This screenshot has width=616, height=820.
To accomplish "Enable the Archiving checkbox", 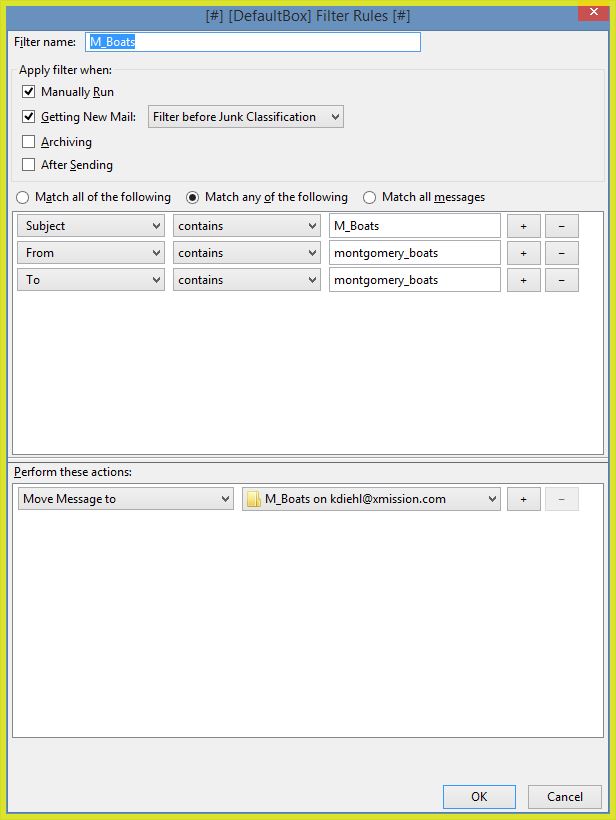I will (29, 142).
